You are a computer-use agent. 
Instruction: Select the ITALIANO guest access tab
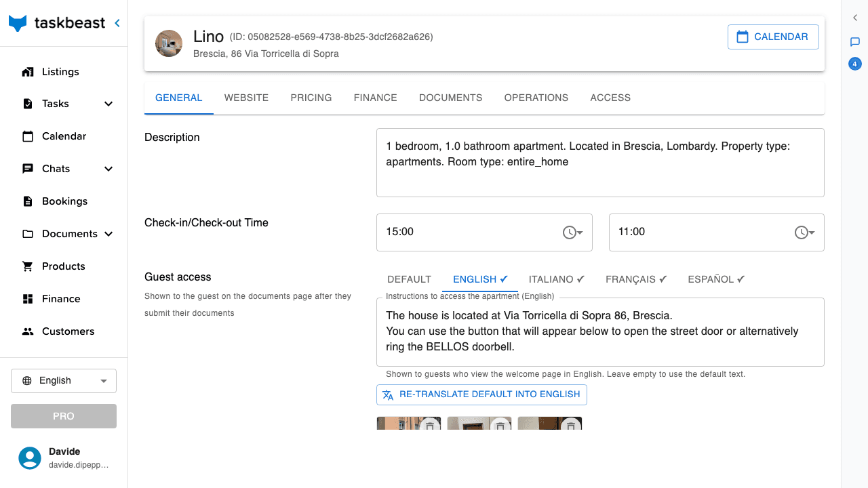[557, 279]
